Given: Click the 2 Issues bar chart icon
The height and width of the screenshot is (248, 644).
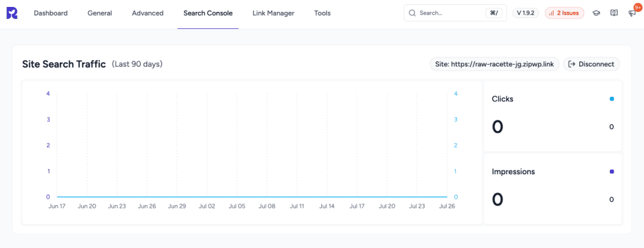Looking at the screenshot, I should (x=551, y=13).
